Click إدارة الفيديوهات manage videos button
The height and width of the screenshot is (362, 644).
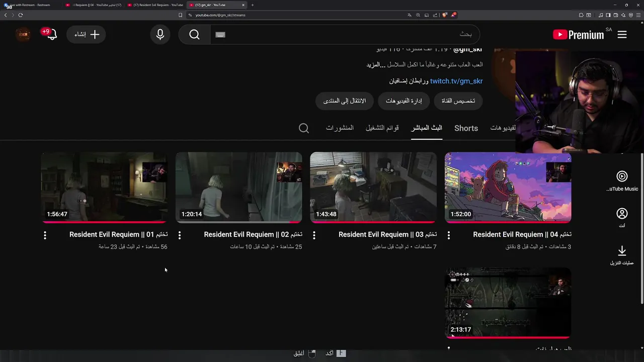(404, 101)
